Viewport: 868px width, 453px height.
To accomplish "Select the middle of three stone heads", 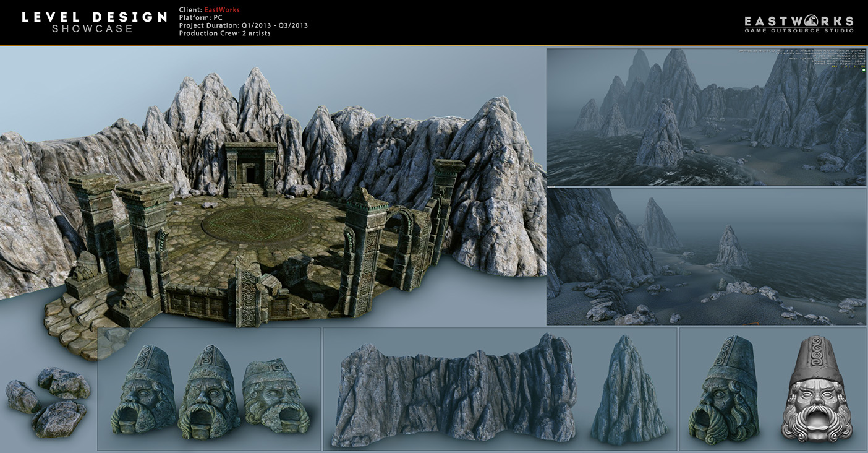I will [x=209, y=391].
